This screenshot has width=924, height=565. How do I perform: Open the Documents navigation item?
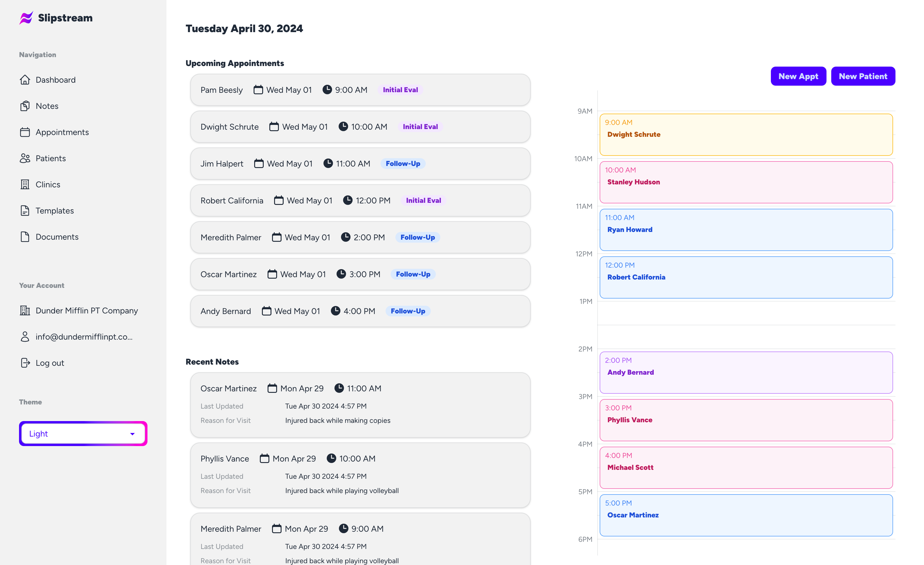57,237
